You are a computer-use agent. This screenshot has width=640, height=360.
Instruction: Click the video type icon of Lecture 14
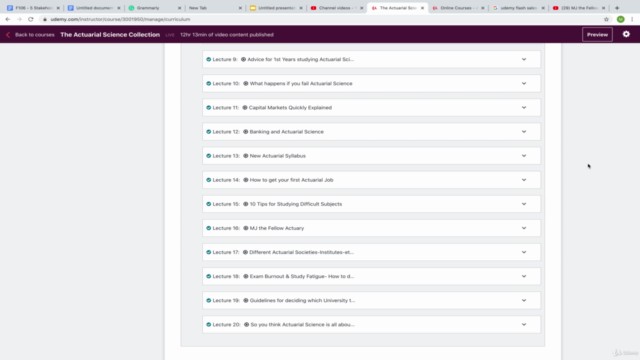tap(246, 180)
